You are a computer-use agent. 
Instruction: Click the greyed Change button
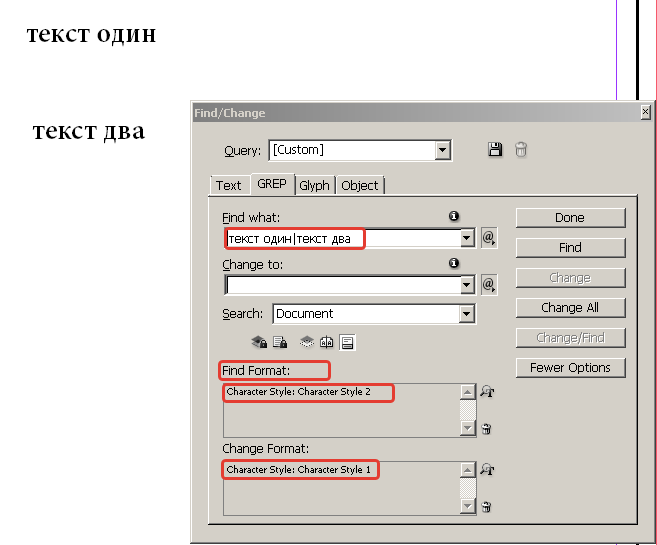tap(570, 278)
